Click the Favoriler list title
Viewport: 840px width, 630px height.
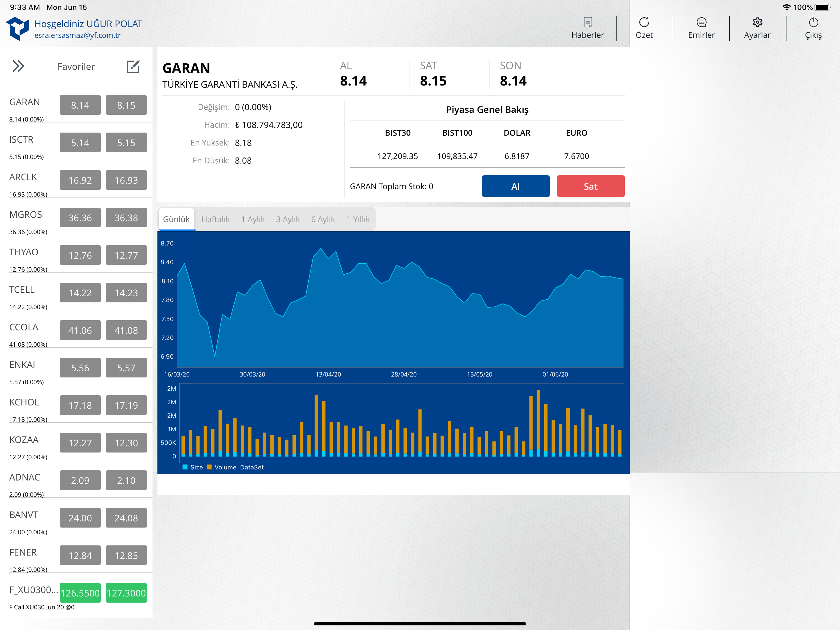[76, 66]
